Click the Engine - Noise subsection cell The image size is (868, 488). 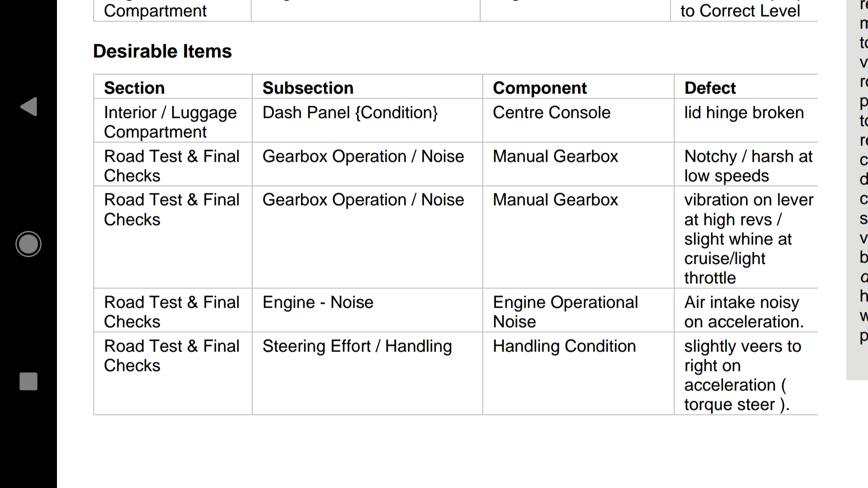pos(318,302)
